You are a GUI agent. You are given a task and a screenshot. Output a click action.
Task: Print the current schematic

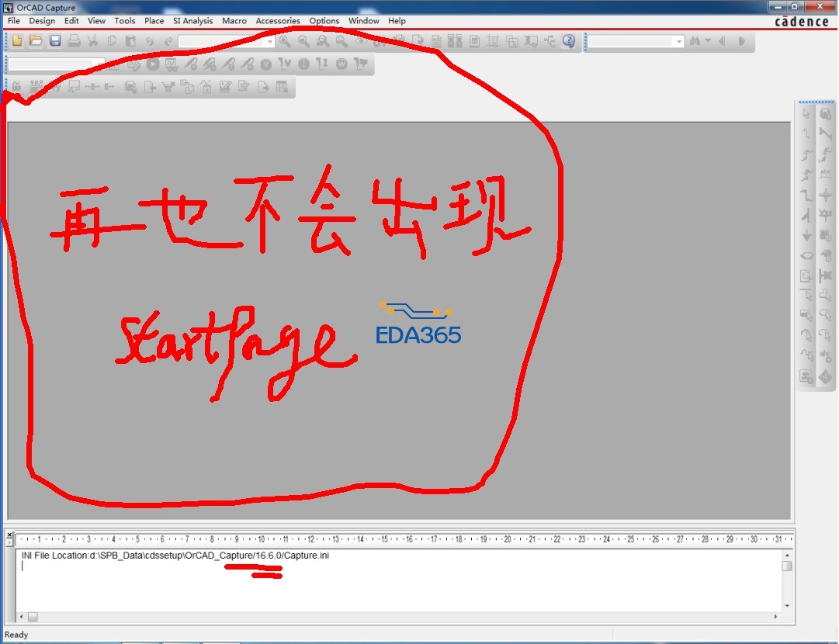click(x=74, y=41)
